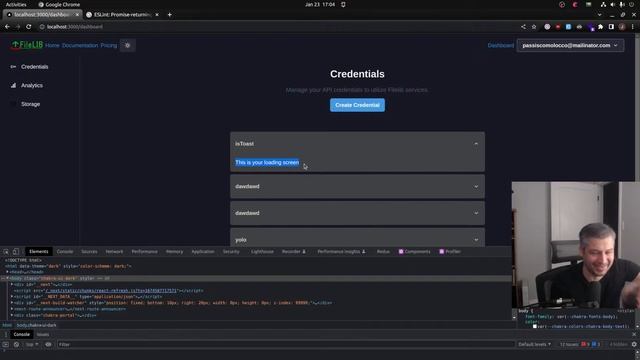Collapse the isToast accordion

click(x=357, y=144)
